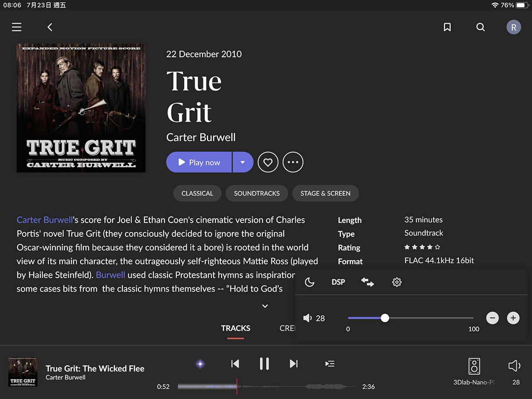Open bookmarks from the top bar
532x399 pixels.
[x=447, y=27]
